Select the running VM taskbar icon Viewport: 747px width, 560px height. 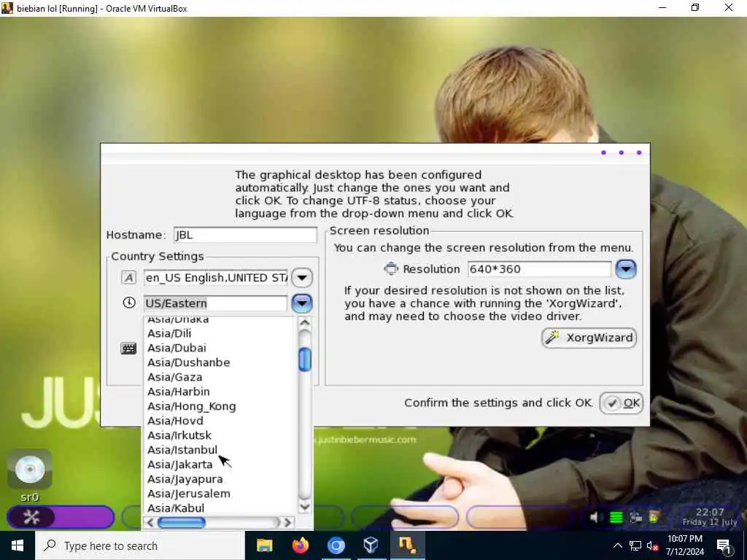[x=407, y=545]
